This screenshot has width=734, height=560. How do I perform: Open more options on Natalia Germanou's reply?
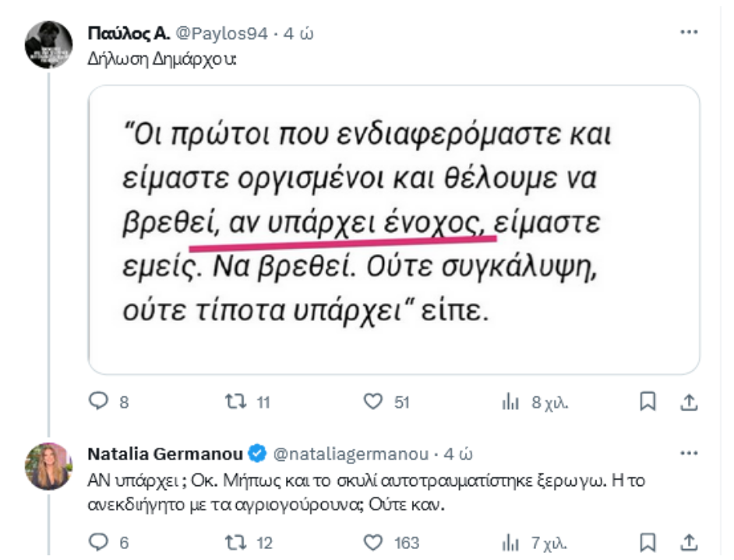click(x=688, y=453)
